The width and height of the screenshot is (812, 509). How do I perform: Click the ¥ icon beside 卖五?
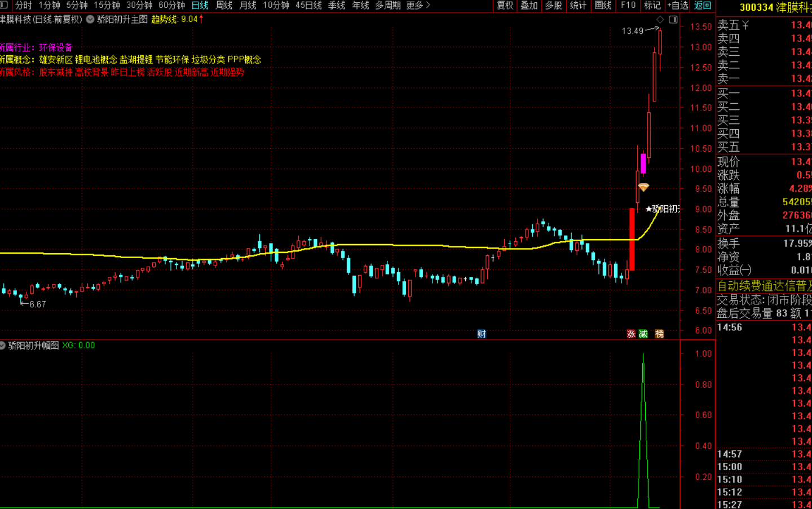(x=745, y=25)
